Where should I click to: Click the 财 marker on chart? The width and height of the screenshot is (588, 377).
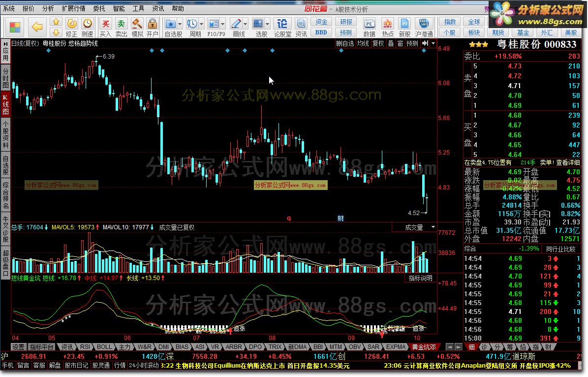point(340,219)
